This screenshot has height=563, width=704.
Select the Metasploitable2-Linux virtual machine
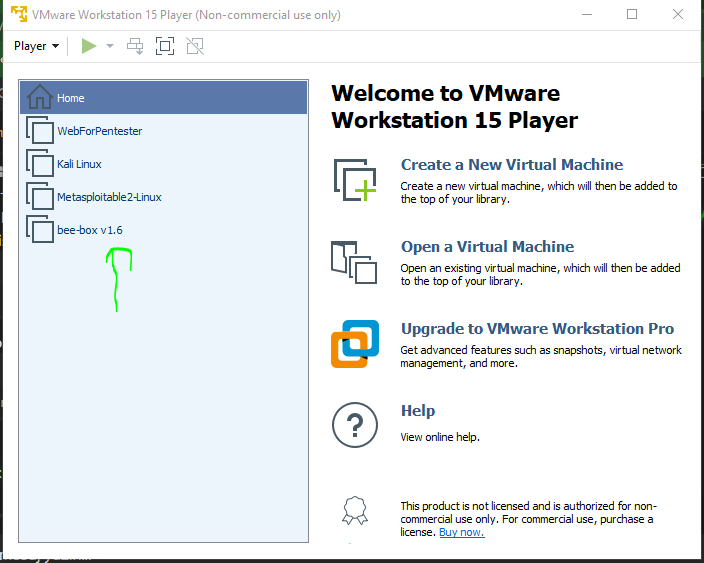click(x=108, y=197)
